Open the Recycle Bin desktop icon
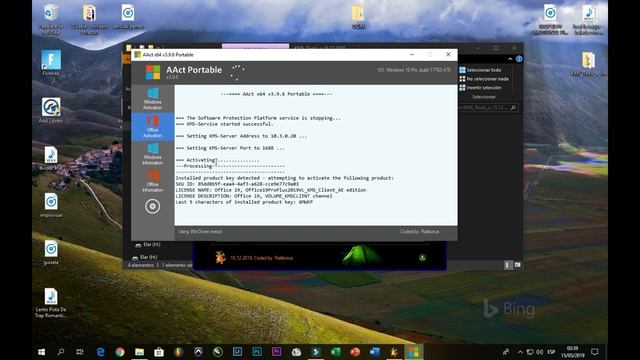 click(x=51, y=18)
